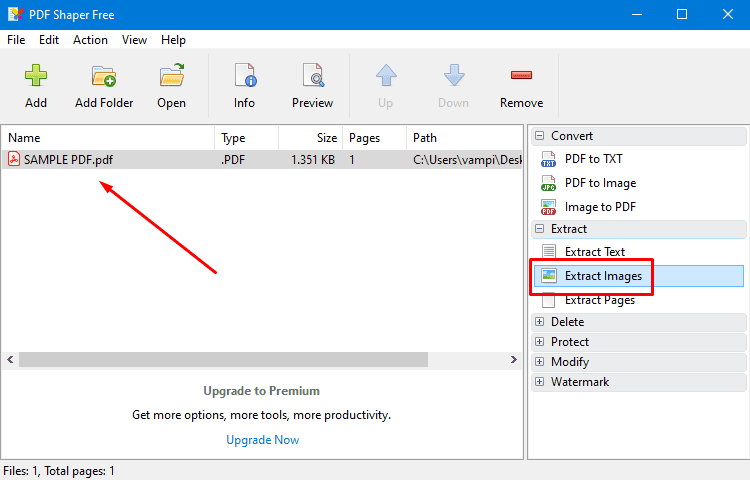This screenshot has height=480, width=750.
Task: Minimize the PDF Shaper window
Action: pyautogui.click(x=637, y=14)
